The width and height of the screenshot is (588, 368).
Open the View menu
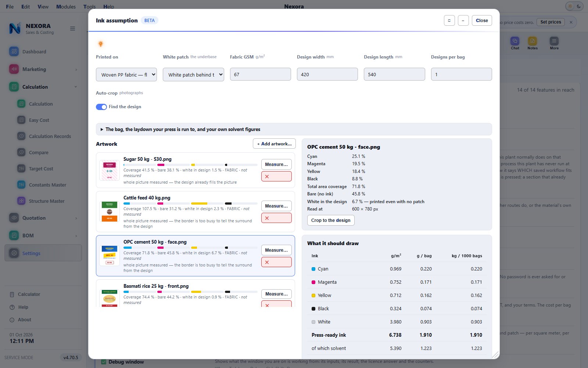43,6
